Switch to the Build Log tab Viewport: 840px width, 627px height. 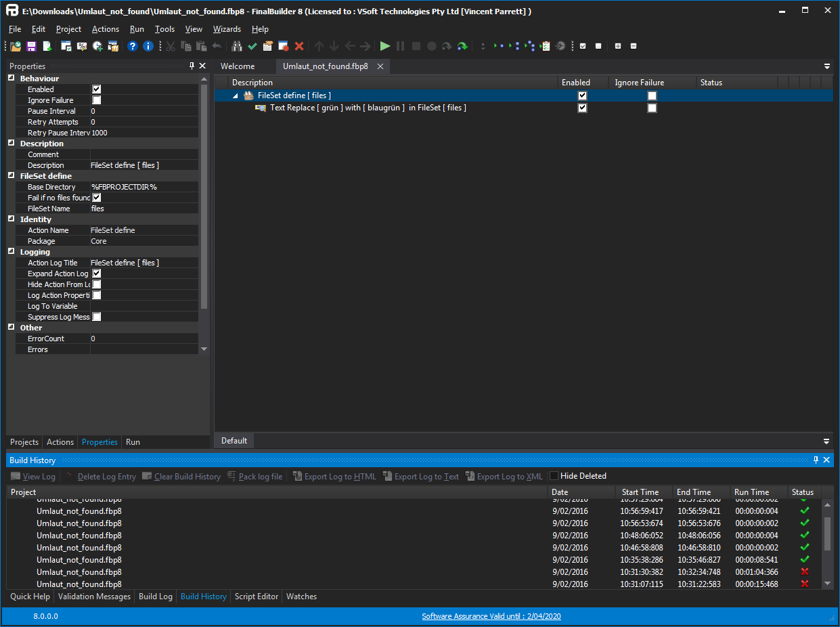(x=155, y=597)
